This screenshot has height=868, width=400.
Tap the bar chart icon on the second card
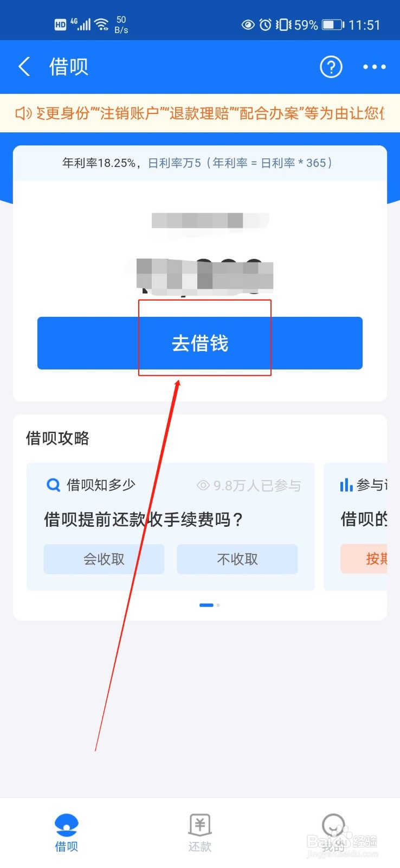click(x=346, y=484)
